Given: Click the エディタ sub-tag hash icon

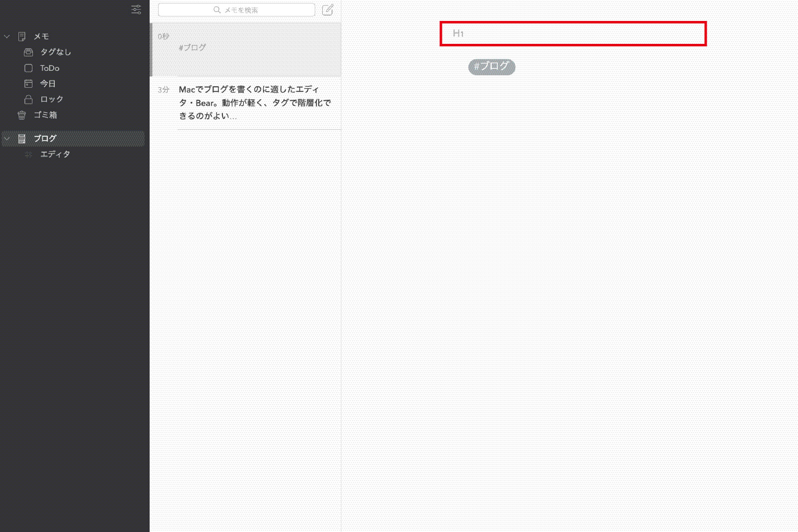Looking at the screenshot, I should pos(28,155).
